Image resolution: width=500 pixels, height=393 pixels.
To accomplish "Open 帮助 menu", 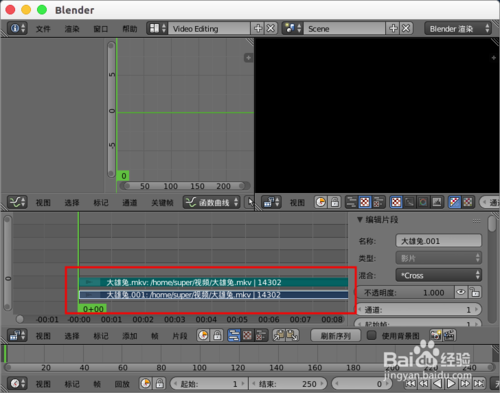I will [x=130, y=29].
